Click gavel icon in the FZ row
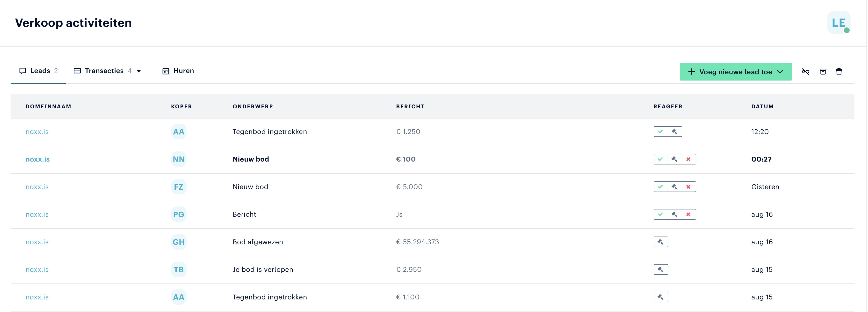The height and width of the screenshot is (312, 868). coord(675,187)
